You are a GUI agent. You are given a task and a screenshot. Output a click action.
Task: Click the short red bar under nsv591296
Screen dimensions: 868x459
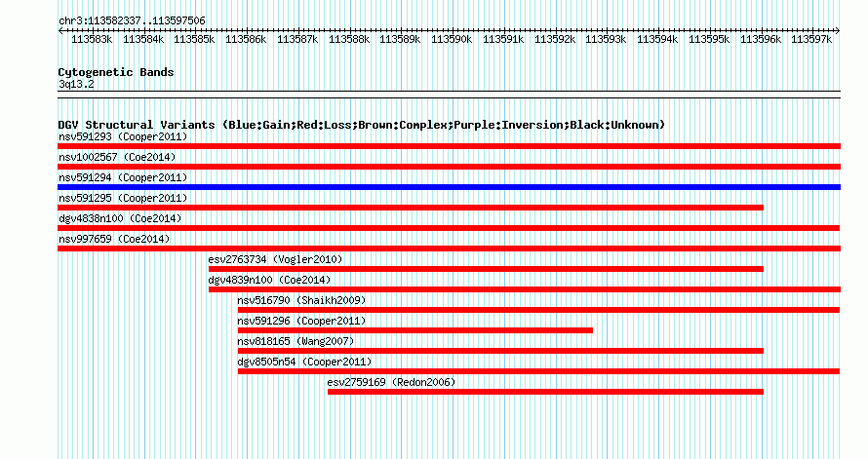415,330
